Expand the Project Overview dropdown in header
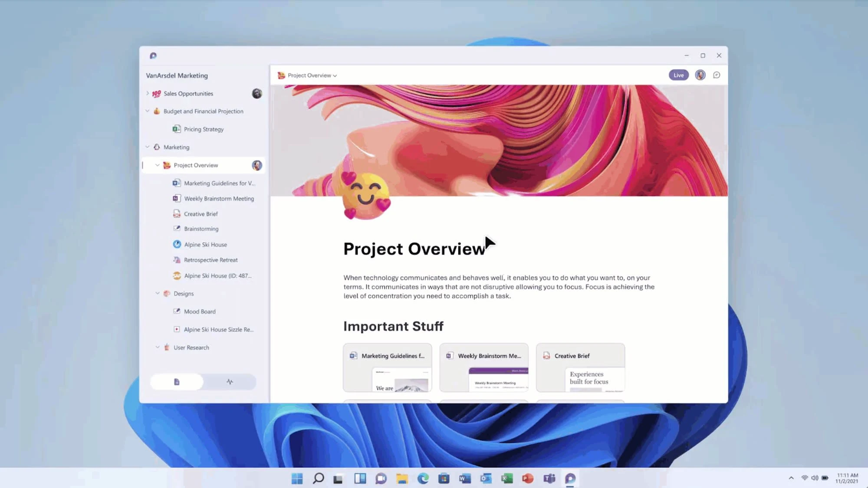 pos(335,75)
